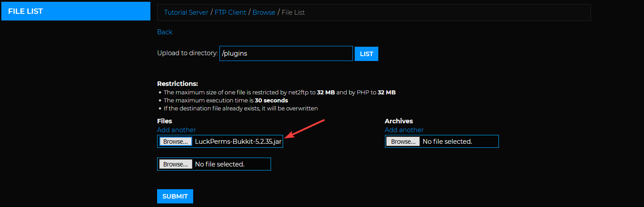Click the Archives section heading
Viewport: 644px width, 207px height.
[399, 121]
